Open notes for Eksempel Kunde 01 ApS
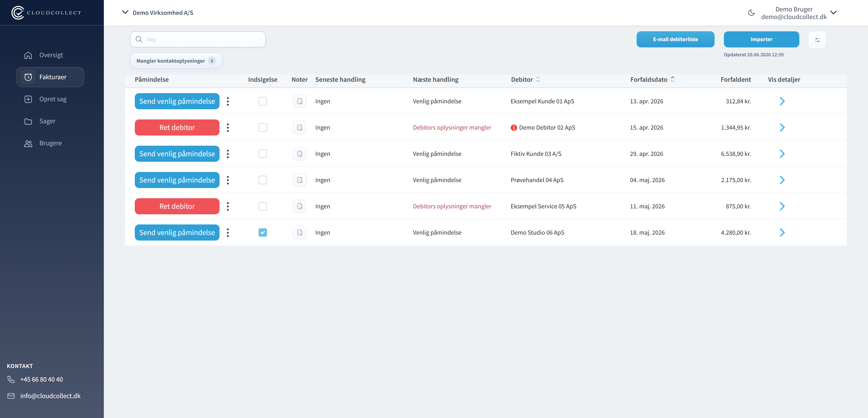This screenshot has width=868, height=418. coord(300,101)
